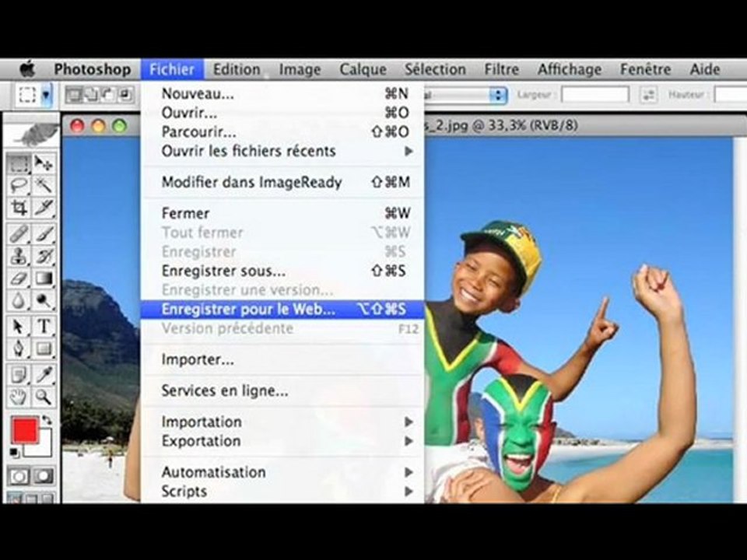Screen dimensions: 747x560
Task: Choose Modifier dans ImageReady
Action: point(282,182)
